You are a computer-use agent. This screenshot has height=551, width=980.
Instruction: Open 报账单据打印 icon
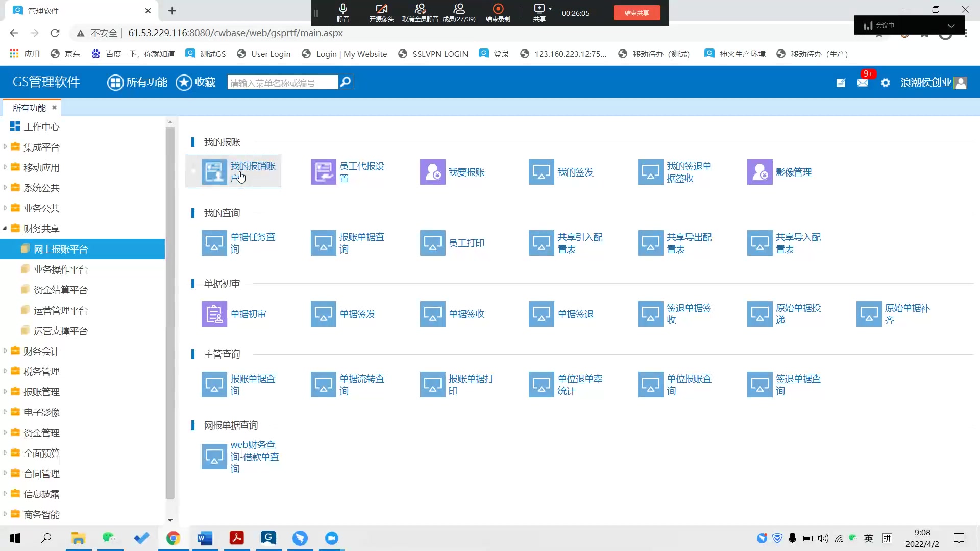pos(433,385)
